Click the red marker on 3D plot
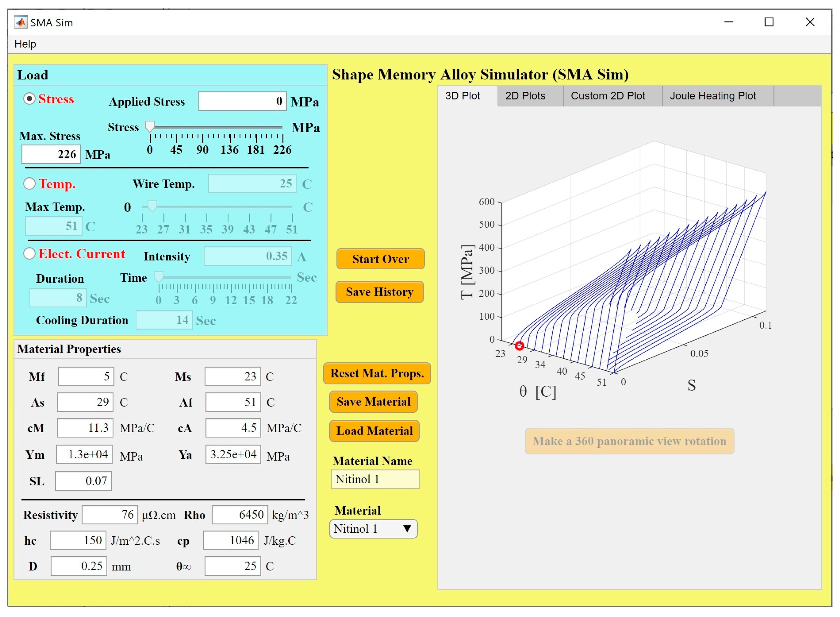The height and width of the screenshot is (617, 840). pos(519,346)
